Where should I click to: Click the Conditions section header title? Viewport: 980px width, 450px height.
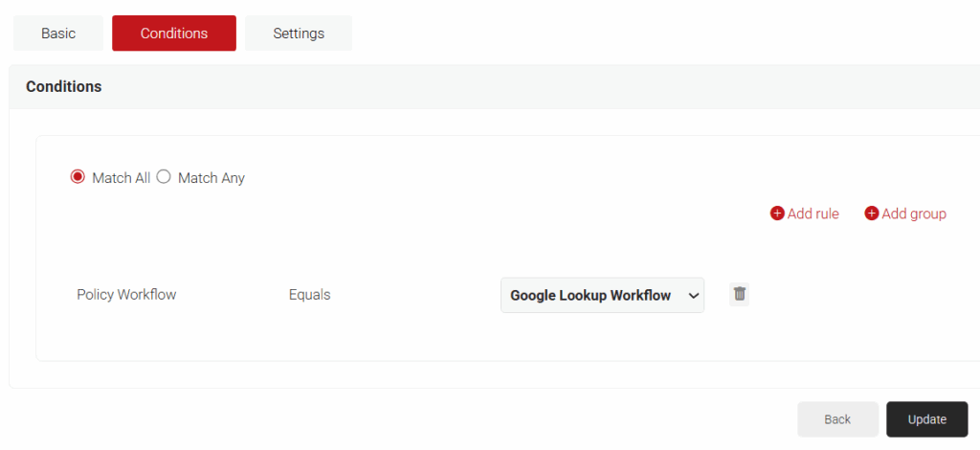63,86
